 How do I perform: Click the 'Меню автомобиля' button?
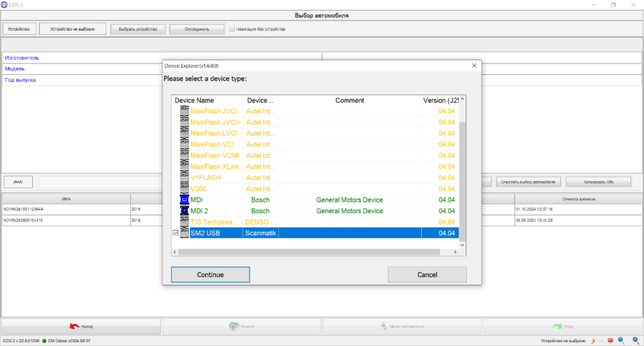[x=402, y=326]
